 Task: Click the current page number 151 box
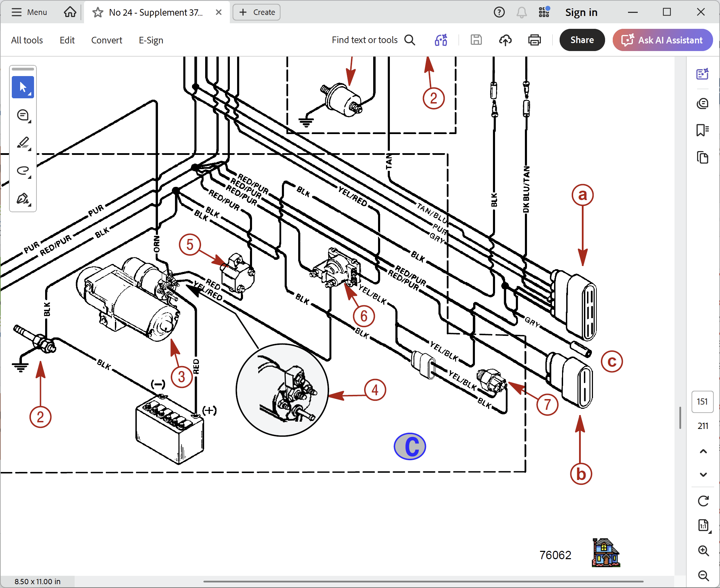pyautogui.click(x=703, y=402)
